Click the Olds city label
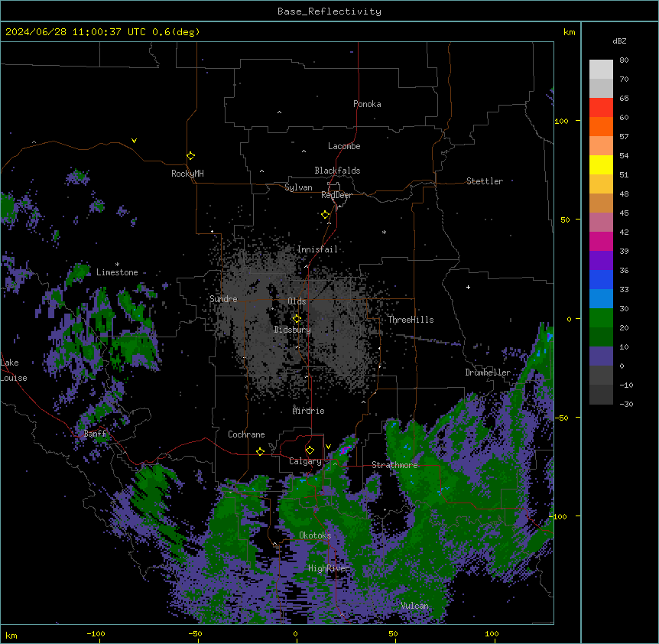The width and height of the screenshot is (659, 644). [297, 301]
